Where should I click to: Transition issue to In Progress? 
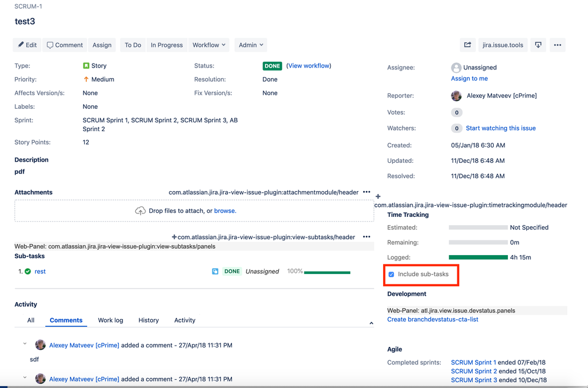167,45
